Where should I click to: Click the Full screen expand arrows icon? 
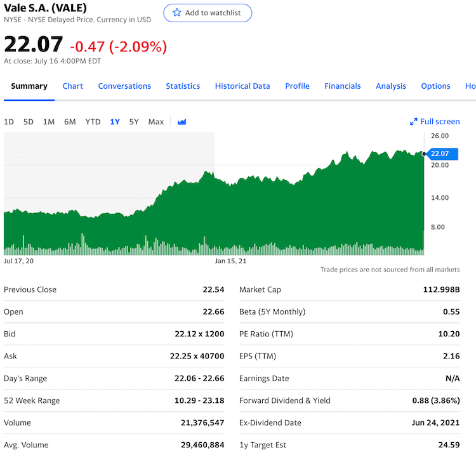413,122
